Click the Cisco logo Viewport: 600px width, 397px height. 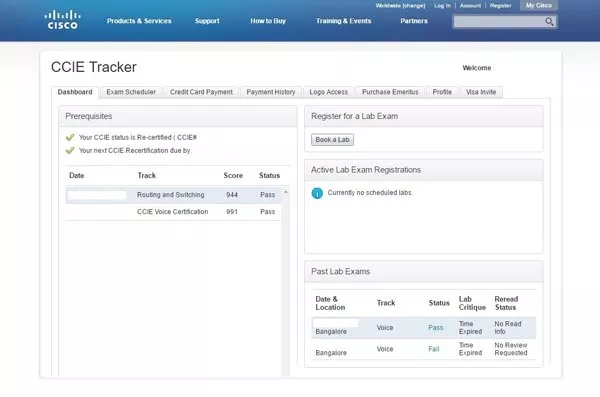click(x=62, y=20)
